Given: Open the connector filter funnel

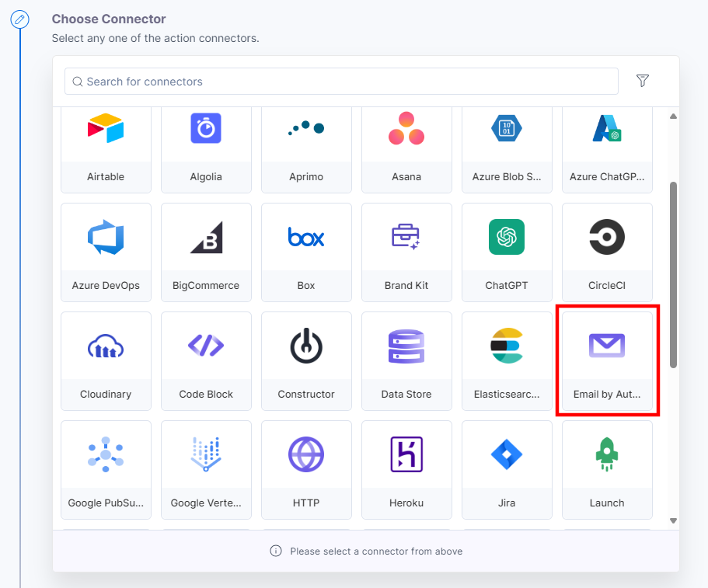Looking at the screenshot, I should pos(643,81).
